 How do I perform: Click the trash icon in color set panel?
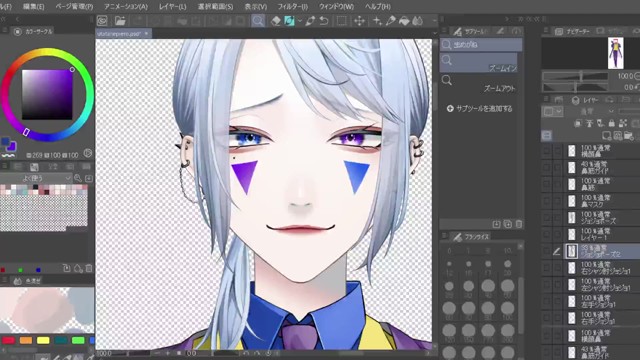tap(89, 268)
